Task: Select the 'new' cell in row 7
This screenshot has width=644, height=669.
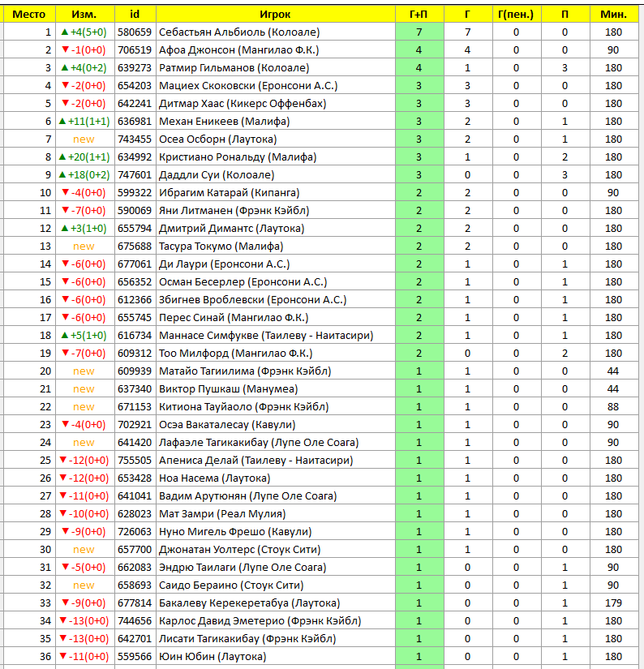Action: [84, 139]
